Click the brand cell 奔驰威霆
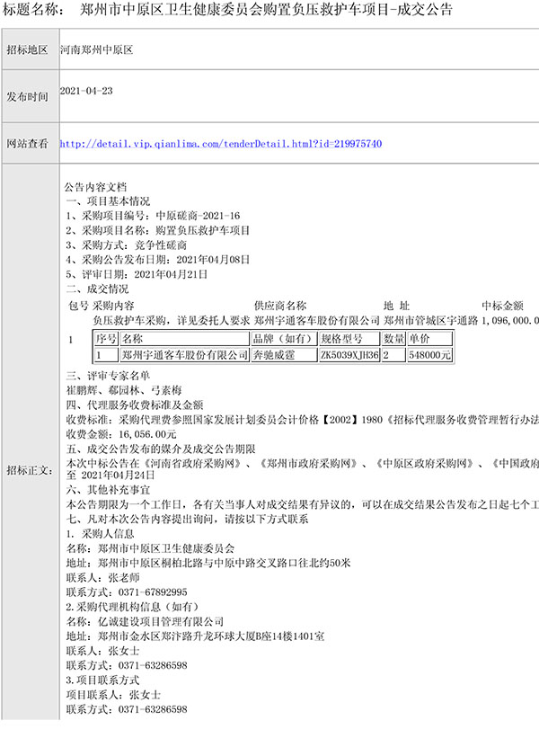The image size is (539, 756). point(284,355)
